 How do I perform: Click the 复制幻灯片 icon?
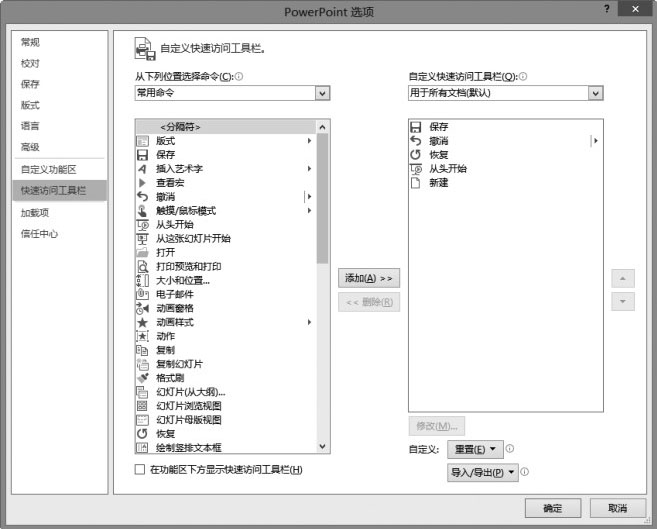(x=142, y=364)
